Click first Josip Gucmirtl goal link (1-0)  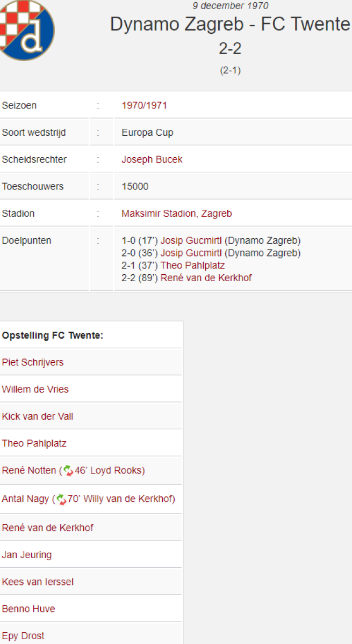(191, 240)
